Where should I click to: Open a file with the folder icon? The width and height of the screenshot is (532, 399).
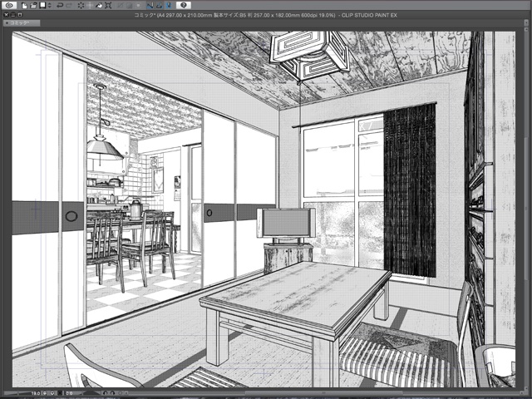coord(33,6)
